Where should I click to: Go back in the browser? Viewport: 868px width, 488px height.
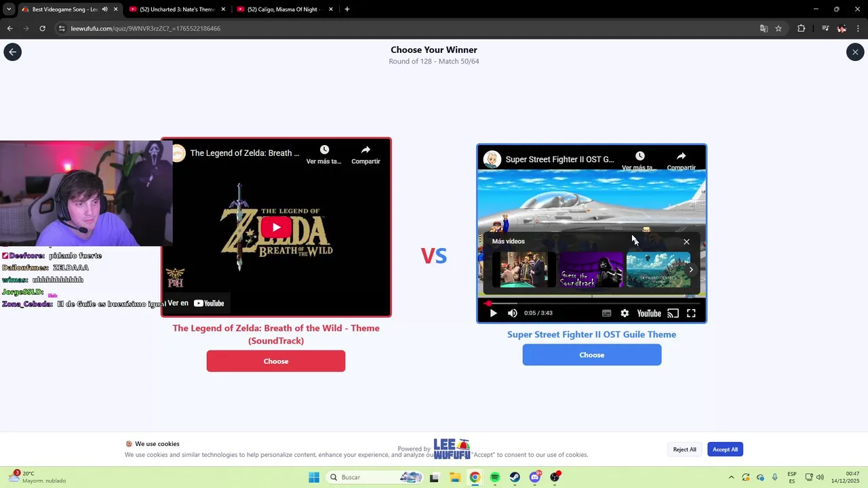[9, 28]
